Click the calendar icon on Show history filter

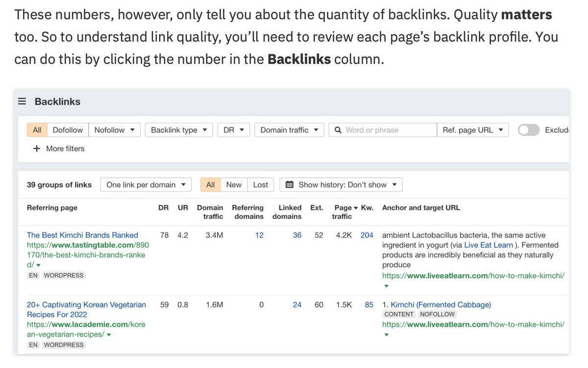pos(291,184)
